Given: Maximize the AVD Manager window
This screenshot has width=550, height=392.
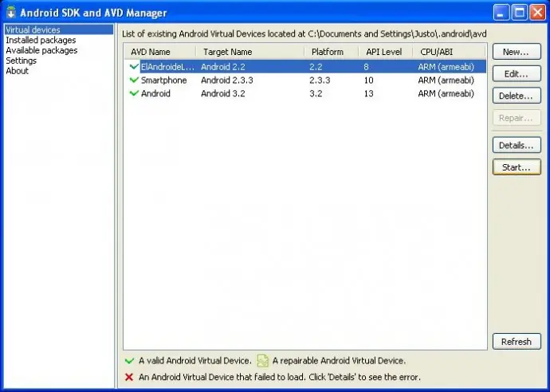Looking at the screenshot, I should (x=520, y=13).
